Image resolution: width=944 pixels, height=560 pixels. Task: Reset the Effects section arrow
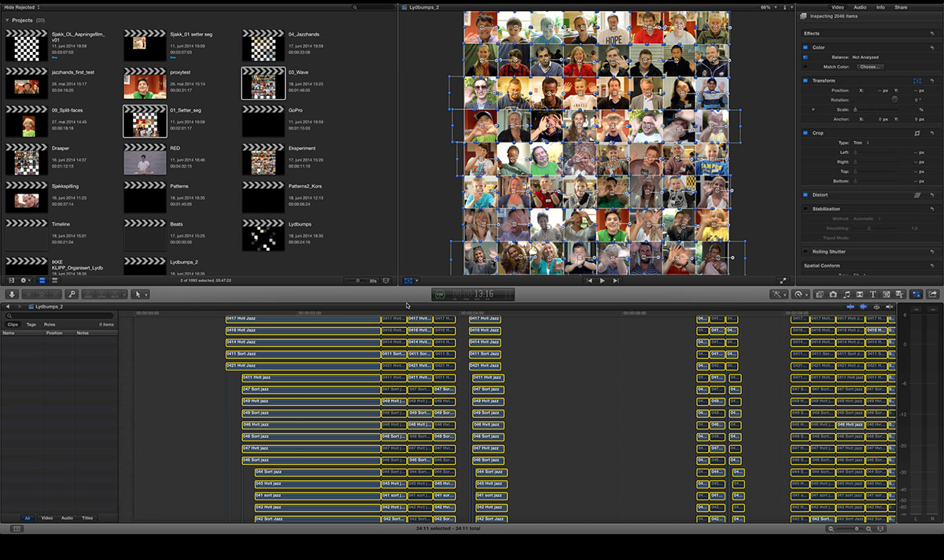932,34
